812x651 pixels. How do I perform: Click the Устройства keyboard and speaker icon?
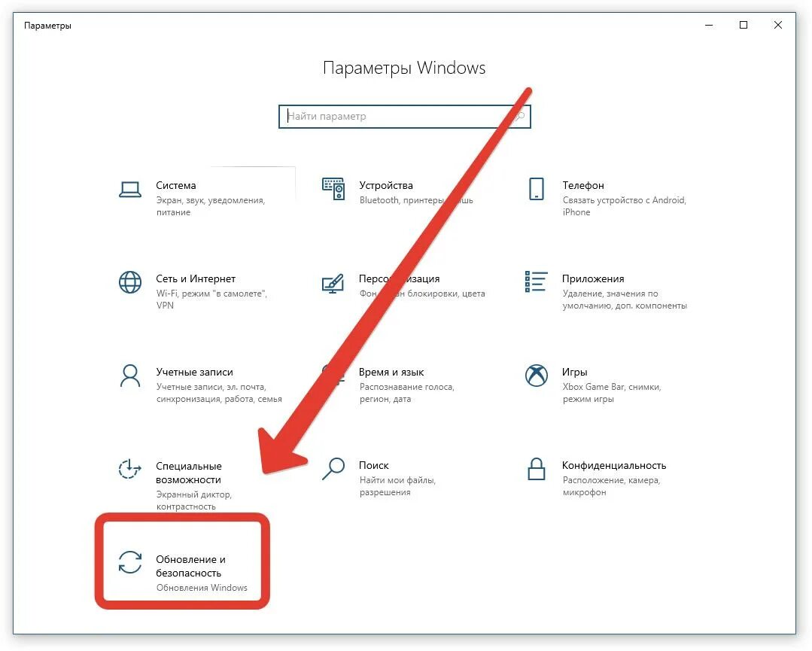[x=333, y=189]
